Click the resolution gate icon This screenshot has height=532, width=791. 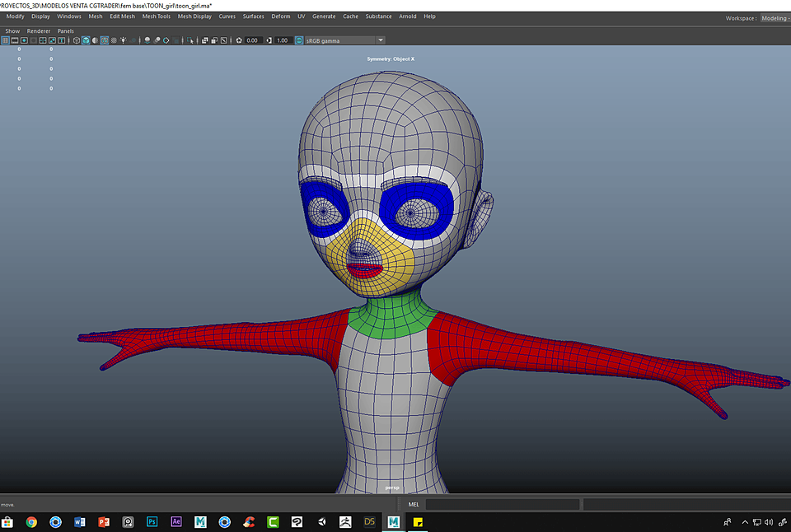coord(213,40)
